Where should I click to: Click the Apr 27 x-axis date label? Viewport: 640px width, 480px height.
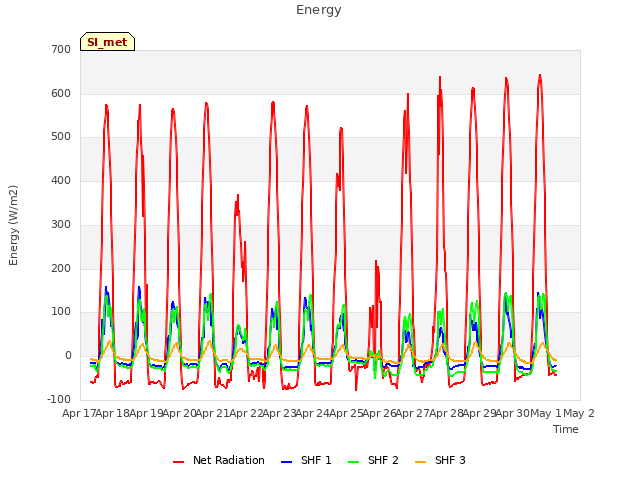tap(413, 413)
